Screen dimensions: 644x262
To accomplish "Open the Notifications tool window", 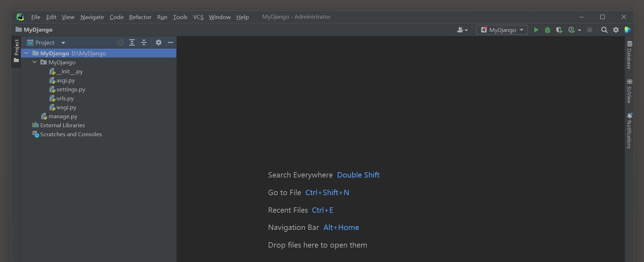I will pyautogui.click(x=629, y=130).
